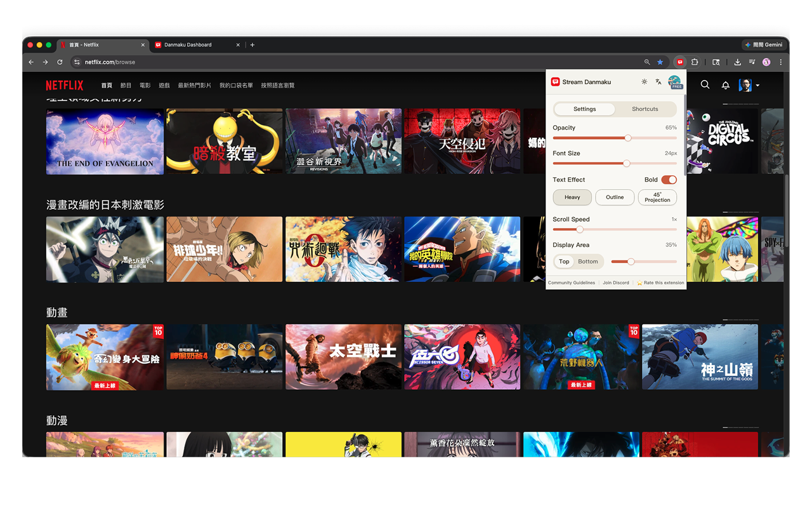812x508 pixels.
Task: Open the language translate icon in Stream Danmaku
Action: [658, 82]
